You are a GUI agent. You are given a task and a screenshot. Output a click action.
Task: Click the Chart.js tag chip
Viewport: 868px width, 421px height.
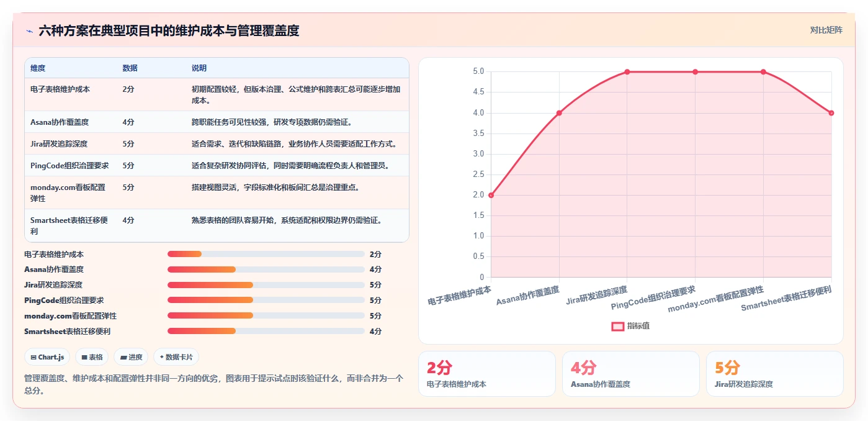[x=47, y=357]
